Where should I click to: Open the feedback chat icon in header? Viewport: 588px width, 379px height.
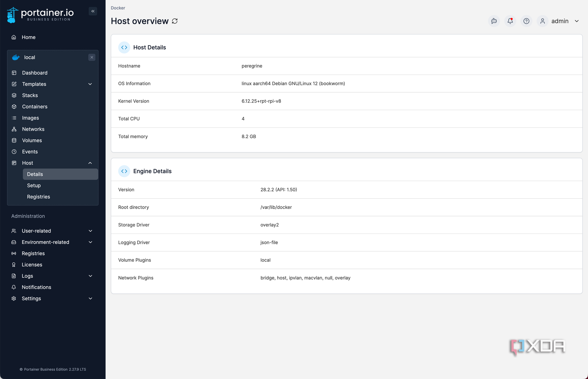pos(494,21)
